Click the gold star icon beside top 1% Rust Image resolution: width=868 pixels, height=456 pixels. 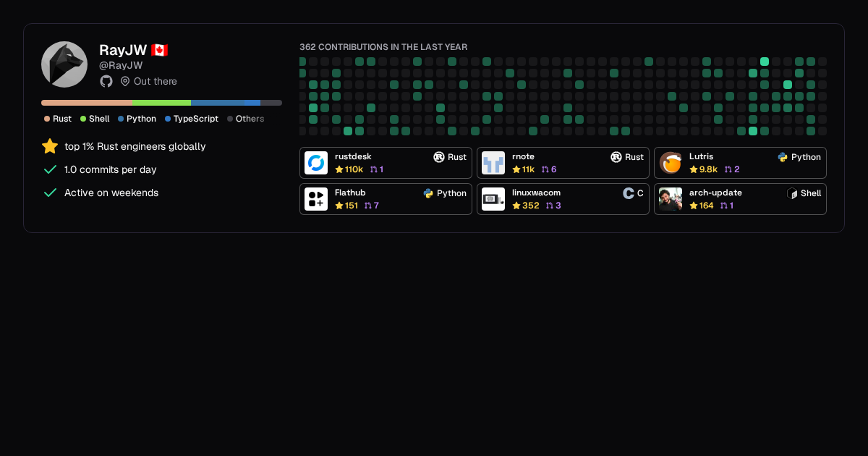[x=50, y=146]
